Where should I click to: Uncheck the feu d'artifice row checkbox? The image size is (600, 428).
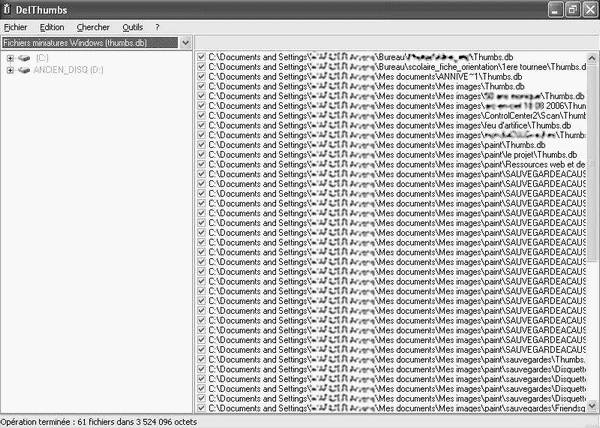coord(201,125)
